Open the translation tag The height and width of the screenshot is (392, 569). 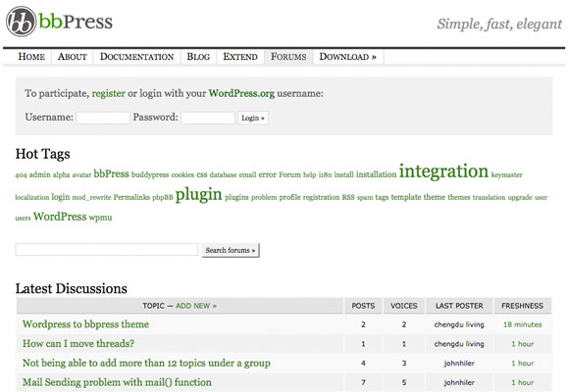pos(489,197)
